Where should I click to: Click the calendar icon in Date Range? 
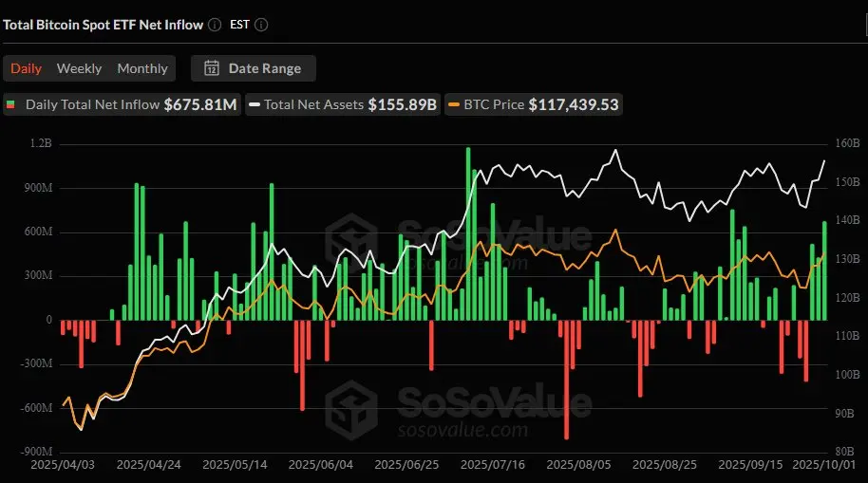[212, 68]
